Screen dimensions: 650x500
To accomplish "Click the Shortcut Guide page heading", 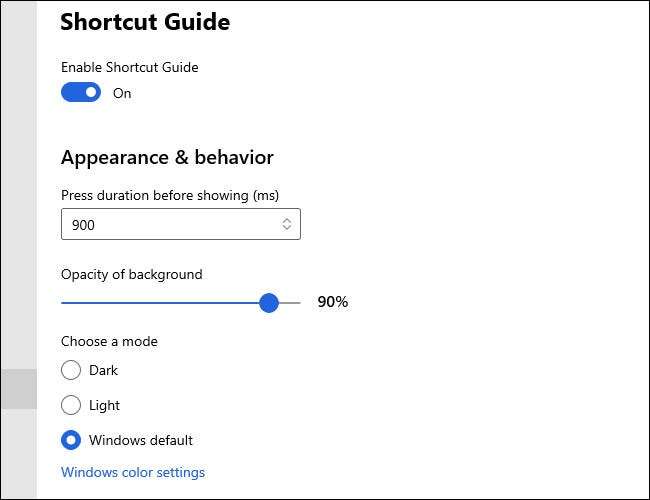I will [145, 22].
